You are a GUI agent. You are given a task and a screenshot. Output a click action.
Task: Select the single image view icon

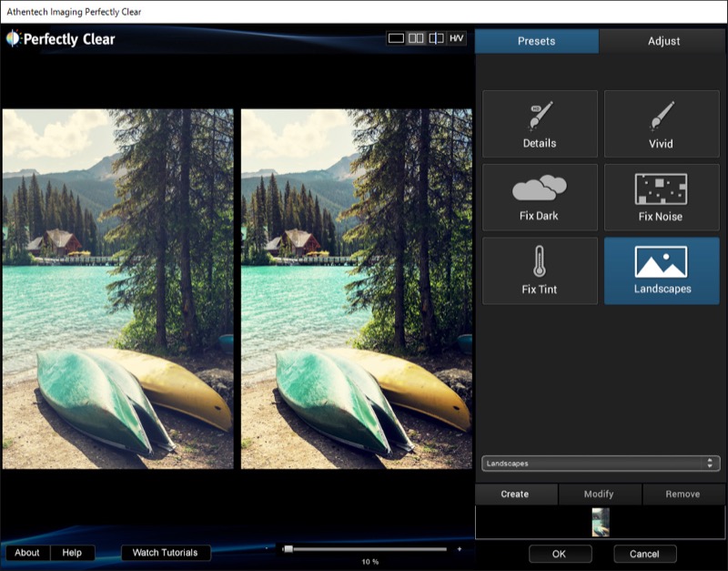[396, 38]
